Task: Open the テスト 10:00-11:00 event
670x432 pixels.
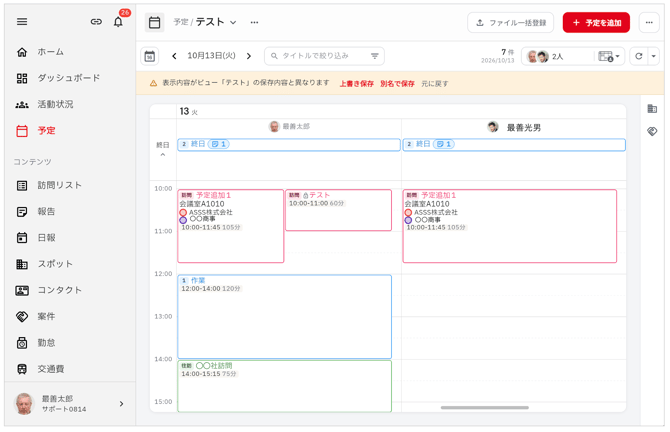Action: pos(338,210)
